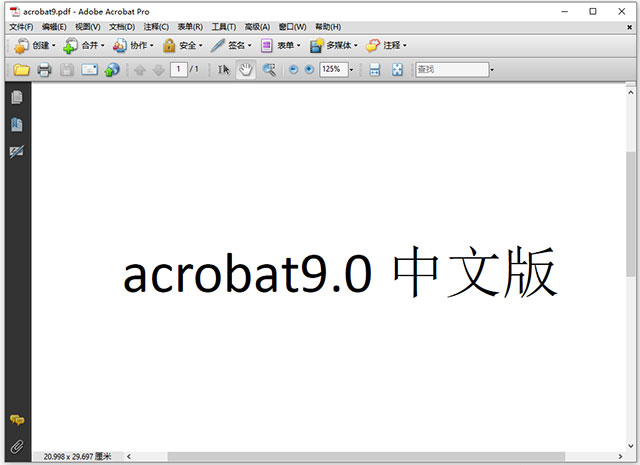Screen dimensions: 640x465
Task: Open the 文档(D) menu
Action: pyautogui.click(x=122, y=27)
